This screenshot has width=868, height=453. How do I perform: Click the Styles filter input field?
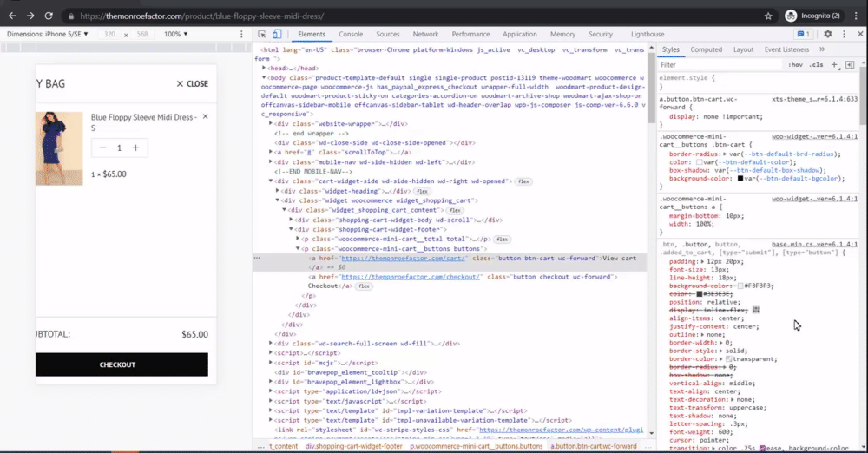click(720, 65)
